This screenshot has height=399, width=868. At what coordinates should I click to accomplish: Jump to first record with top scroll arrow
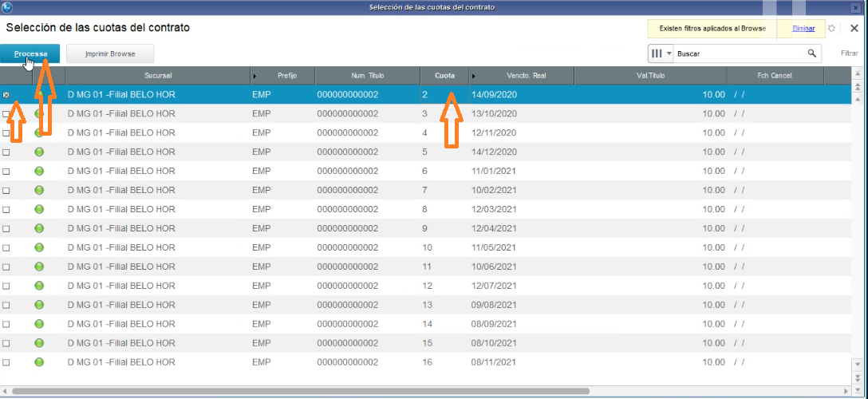[858, 75]
